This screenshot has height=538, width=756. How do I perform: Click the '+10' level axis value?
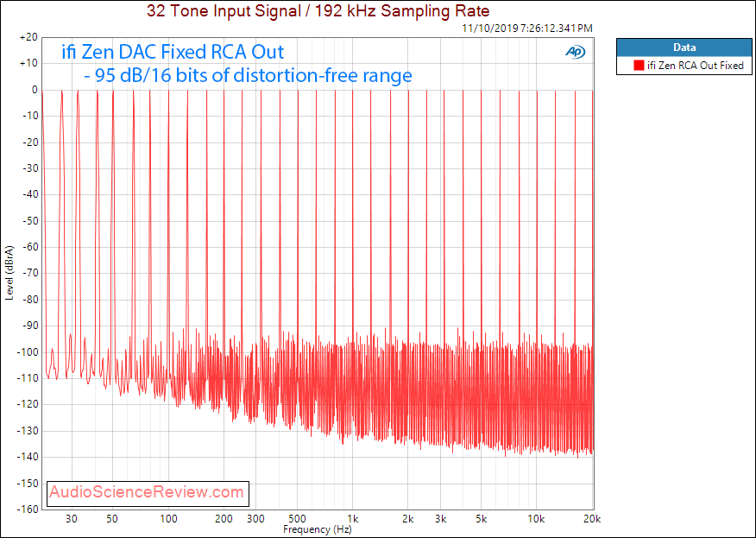[28, 64]
